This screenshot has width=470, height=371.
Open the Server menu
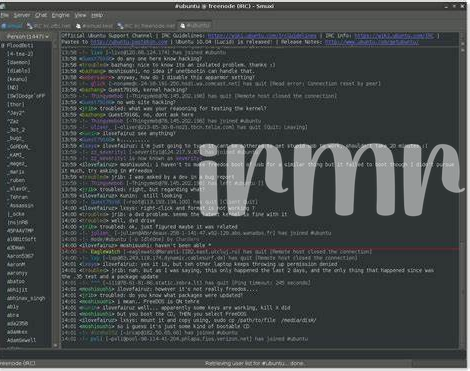click(22, 15)
